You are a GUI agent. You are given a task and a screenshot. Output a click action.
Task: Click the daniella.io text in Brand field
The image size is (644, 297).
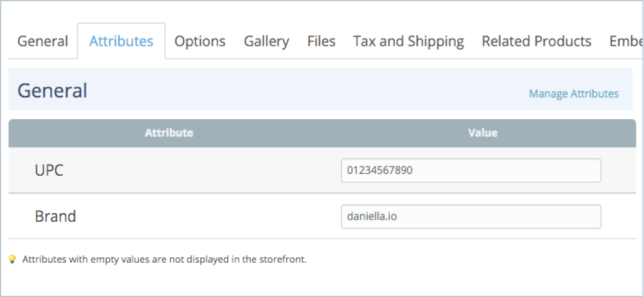coord(372,216)
